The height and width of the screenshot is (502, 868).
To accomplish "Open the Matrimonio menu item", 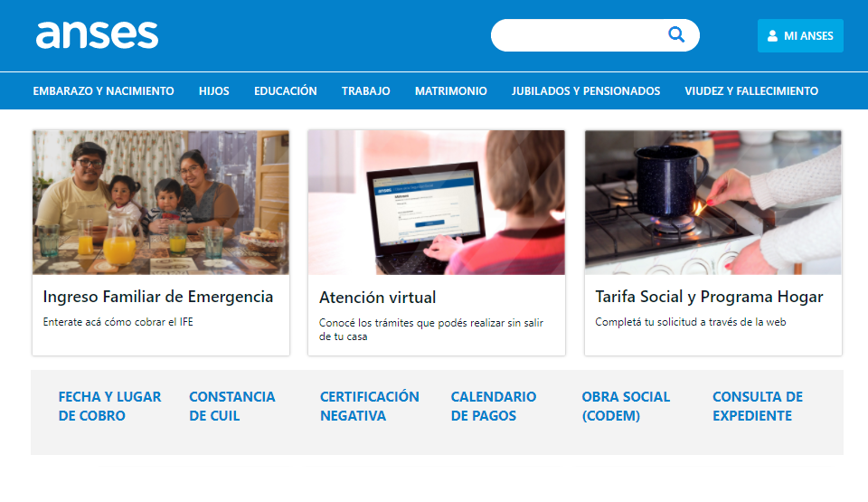I will (x=450, y=90).
